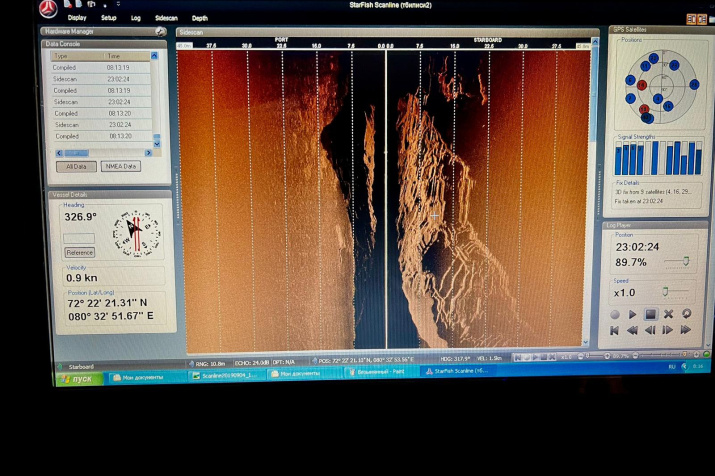Click the StarFish application logo button
The height and width of the screenshot is (476, 715).
[x=48, y=9]
